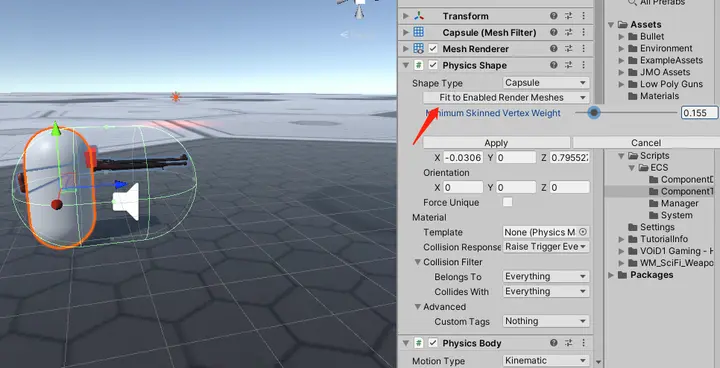Collapse the Scripts folder arrow

[x=621, y=156]
